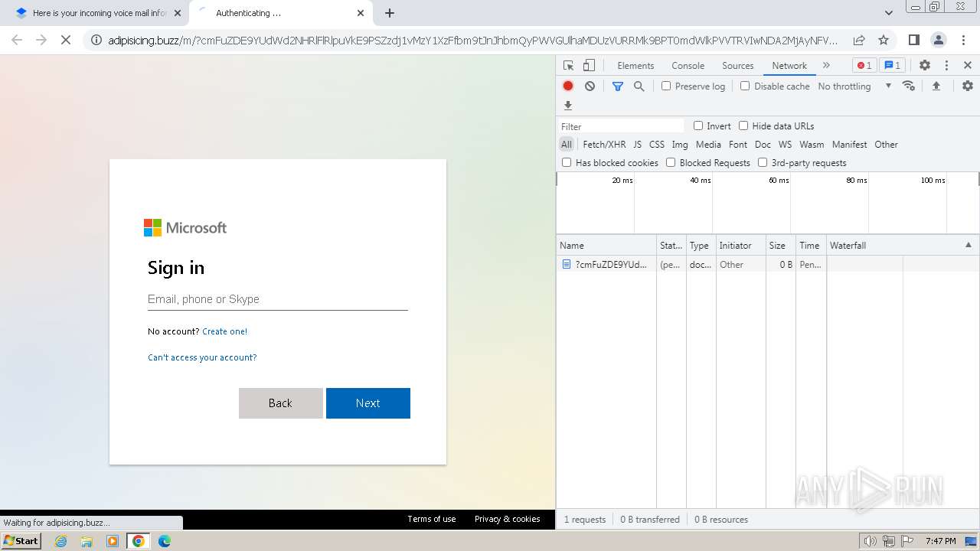Open Chrome profile avatar

click(938, 40)
